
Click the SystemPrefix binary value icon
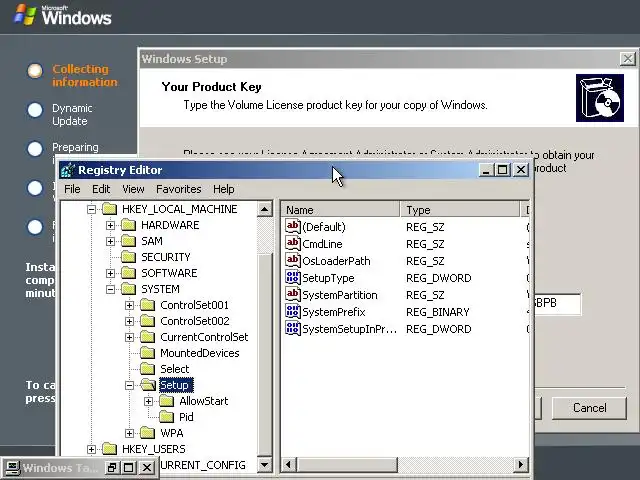(293, 312)
